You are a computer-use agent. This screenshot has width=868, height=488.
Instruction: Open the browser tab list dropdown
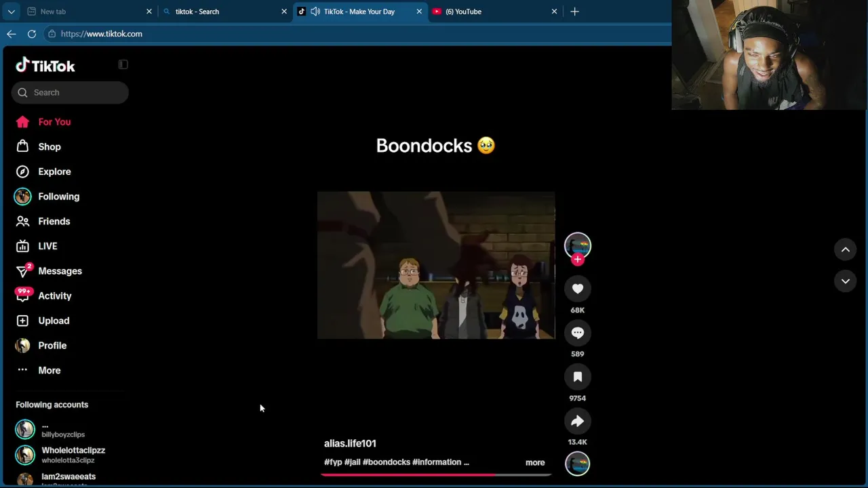(x=11, y=12)
